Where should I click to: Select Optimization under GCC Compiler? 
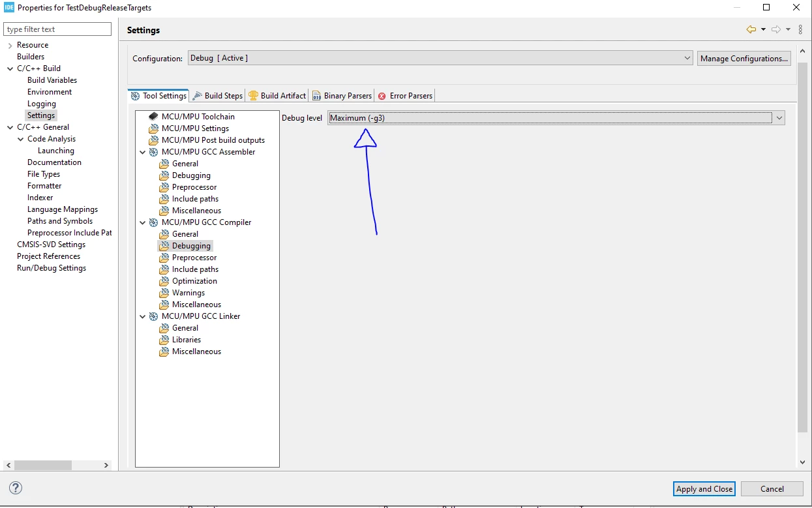click(194, 280)
